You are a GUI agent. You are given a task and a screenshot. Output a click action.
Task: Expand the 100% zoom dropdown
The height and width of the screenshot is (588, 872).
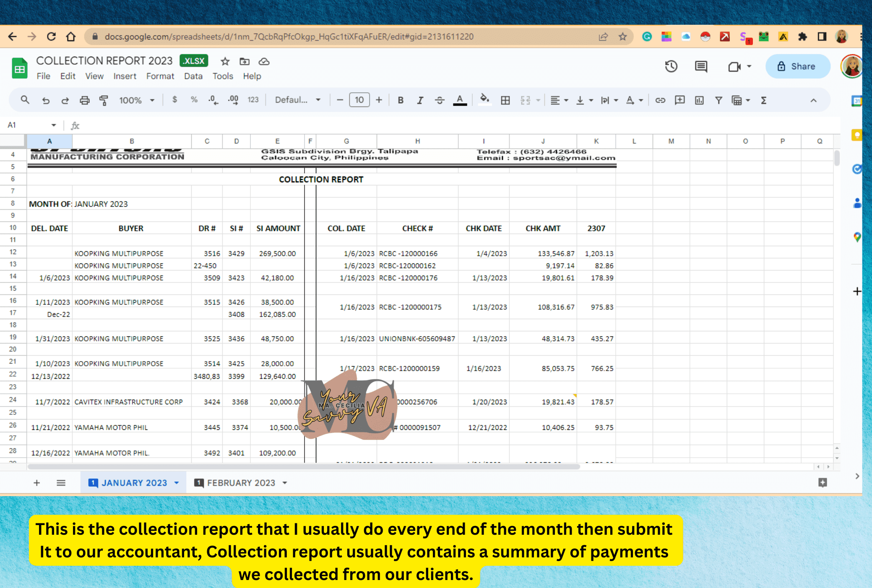click(137, 100)
